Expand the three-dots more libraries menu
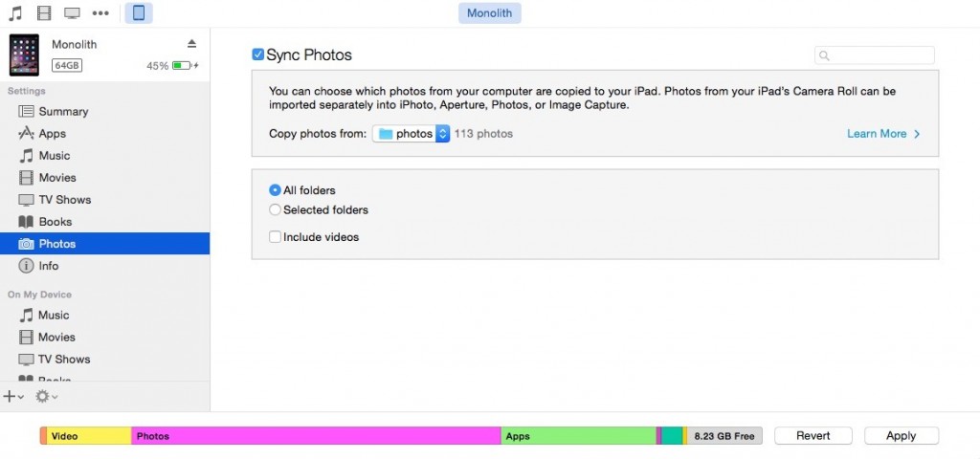The height and width of the screenshot is (459, 980). 100,13
